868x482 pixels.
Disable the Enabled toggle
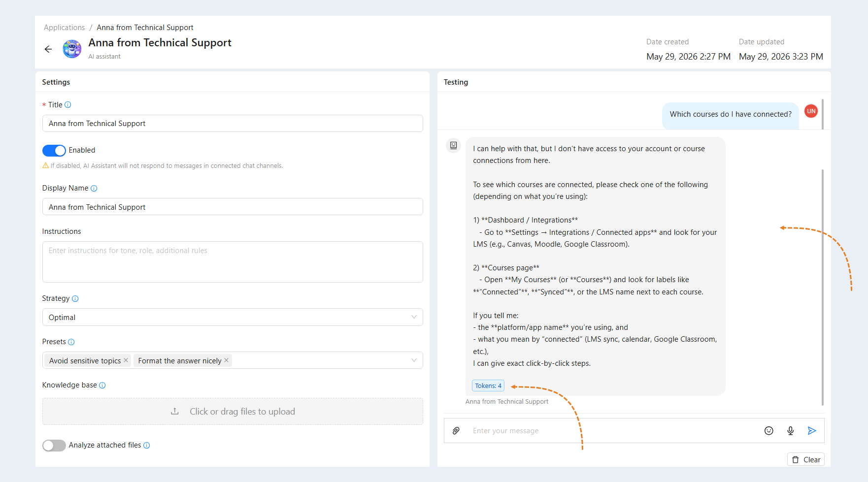click(x=54, y=151)
